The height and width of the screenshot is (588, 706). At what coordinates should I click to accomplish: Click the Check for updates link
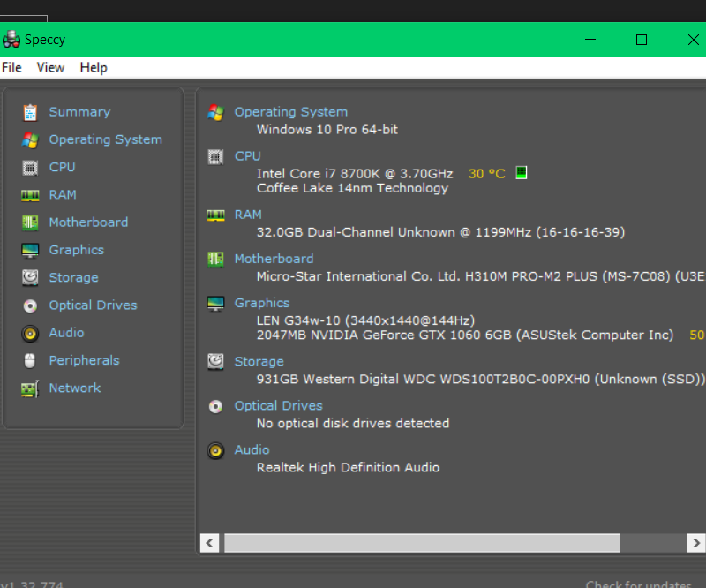pos(638,583)
